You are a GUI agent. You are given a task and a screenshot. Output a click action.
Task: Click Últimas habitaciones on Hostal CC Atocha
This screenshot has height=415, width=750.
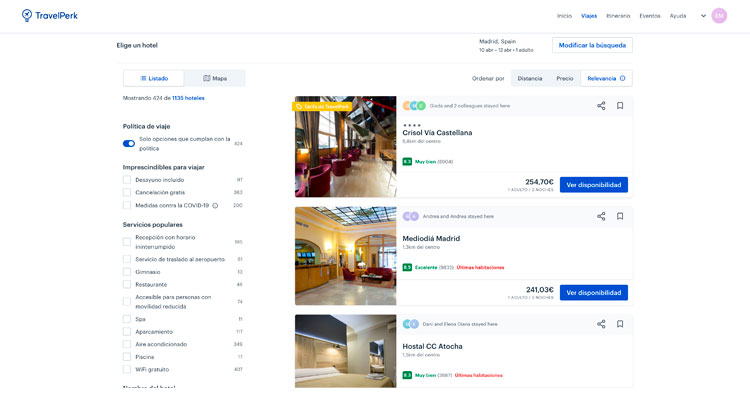[x=479, y=375]
